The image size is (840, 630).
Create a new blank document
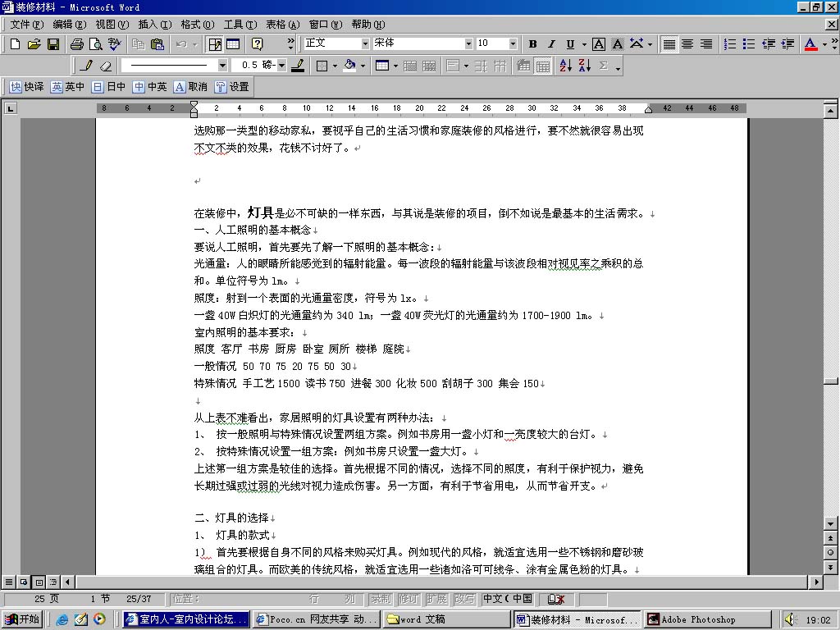(15, 44)
